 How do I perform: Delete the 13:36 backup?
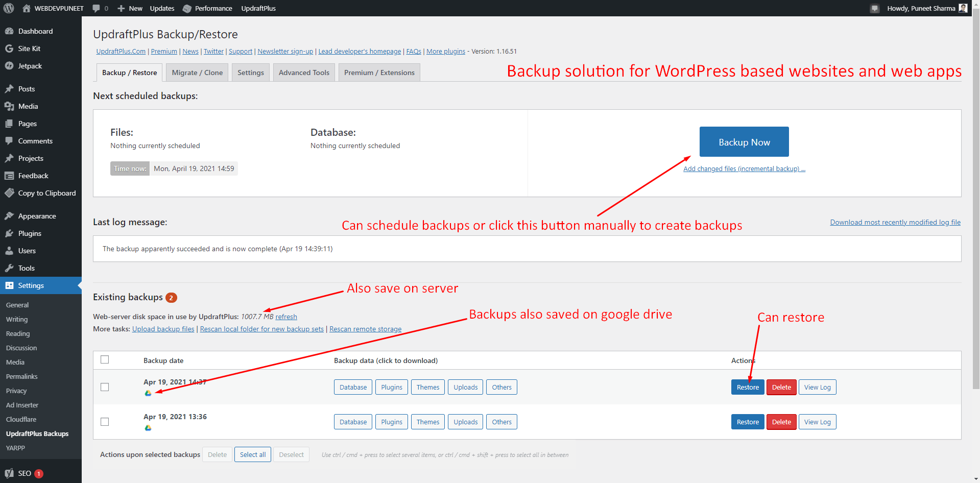pos(781,422)
